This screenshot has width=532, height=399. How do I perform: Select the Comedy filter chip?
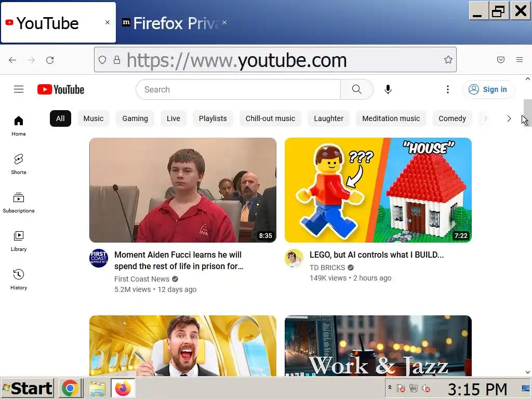[453, 118]
